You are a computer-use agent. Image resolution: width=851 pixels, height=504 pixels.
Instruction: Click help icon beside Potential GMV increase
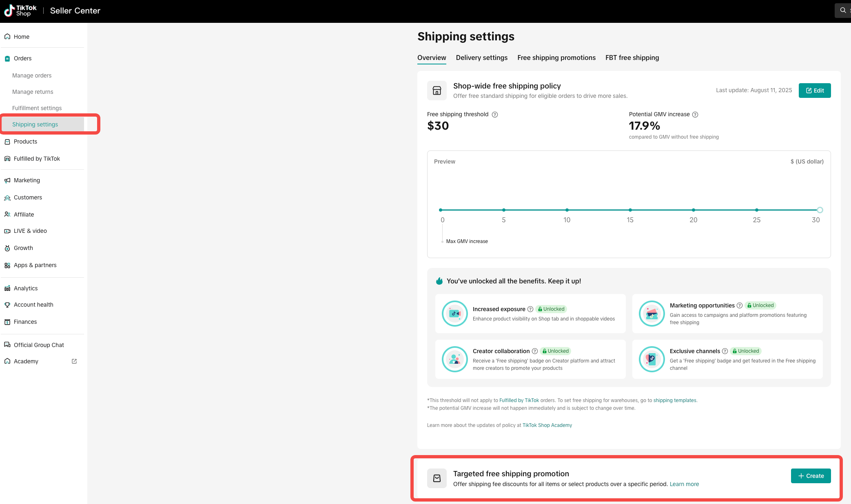[695, 115]
